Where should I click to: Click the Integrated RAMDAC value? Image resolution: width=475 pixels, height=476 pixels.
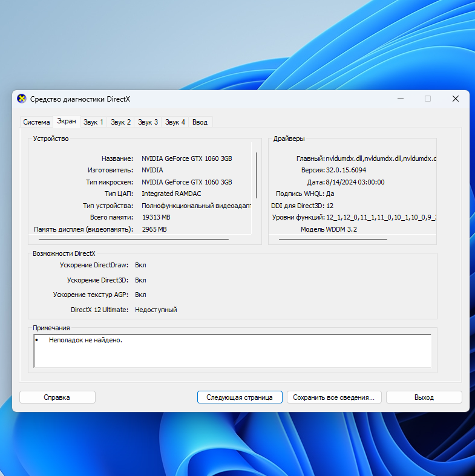(171, 194)
